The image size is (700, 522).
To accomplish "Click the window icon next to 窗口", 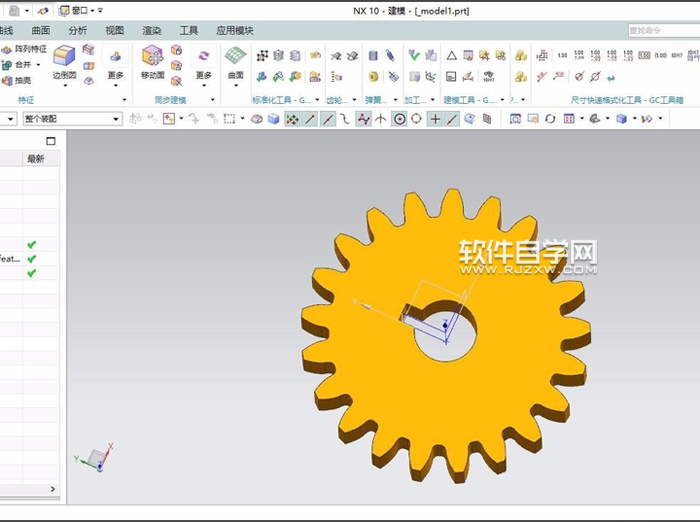I will (x=64, y=10).
